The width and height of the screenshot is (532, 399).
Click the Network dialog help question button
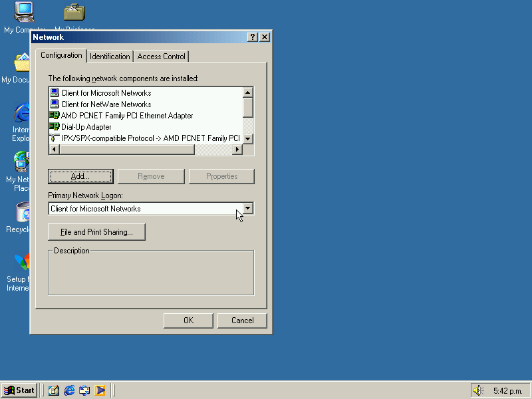(x=253, y=37)
